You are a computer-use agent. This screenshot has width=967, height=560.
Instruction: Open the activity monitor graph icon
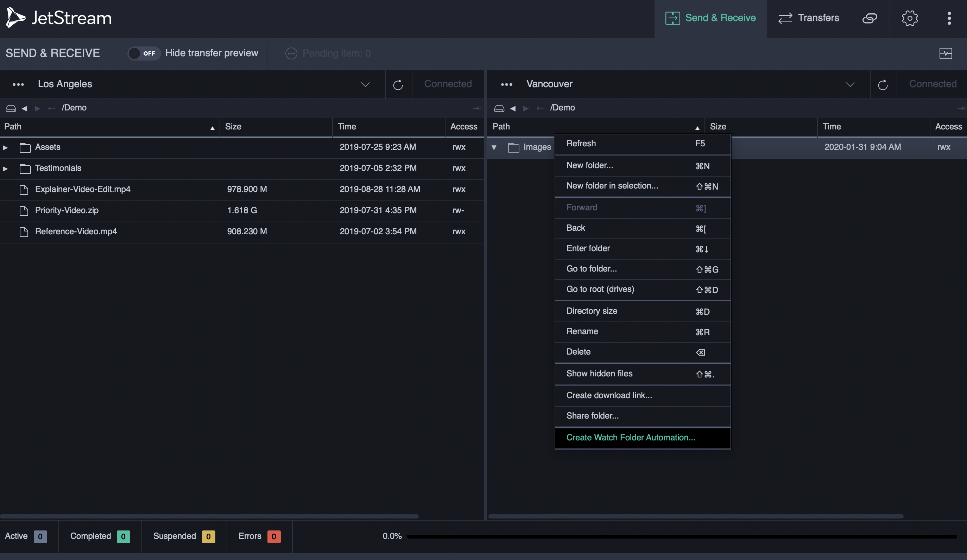946,53
